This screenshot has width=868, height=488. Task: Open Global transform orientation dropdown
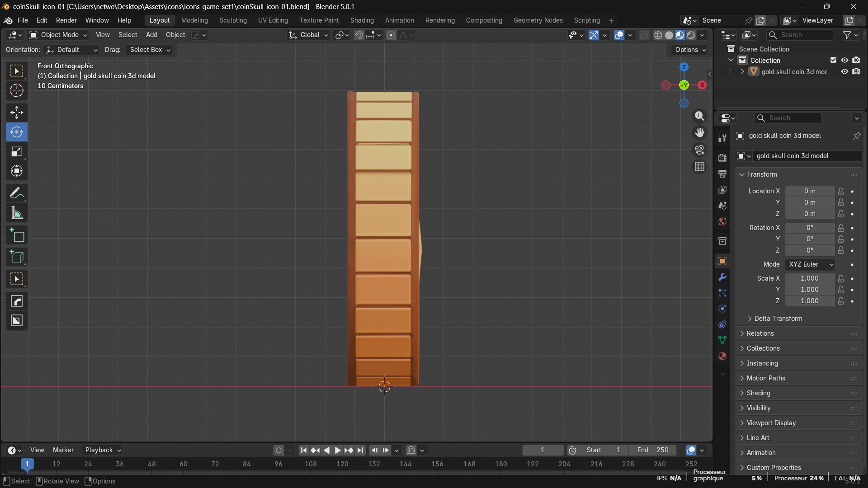308,35
